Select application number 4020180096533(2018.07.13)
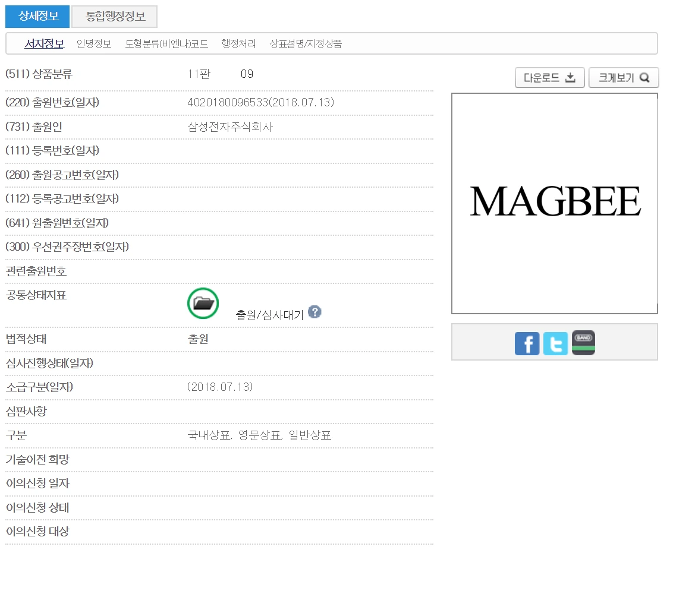The height and width of the screenshot is (616, 692). click(x=261, y=102)
